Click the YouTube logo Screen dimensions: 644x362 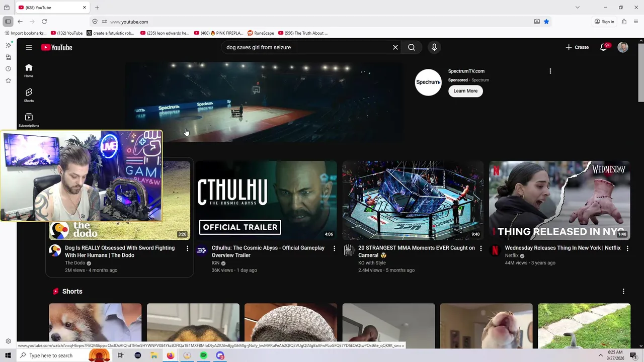57,47
